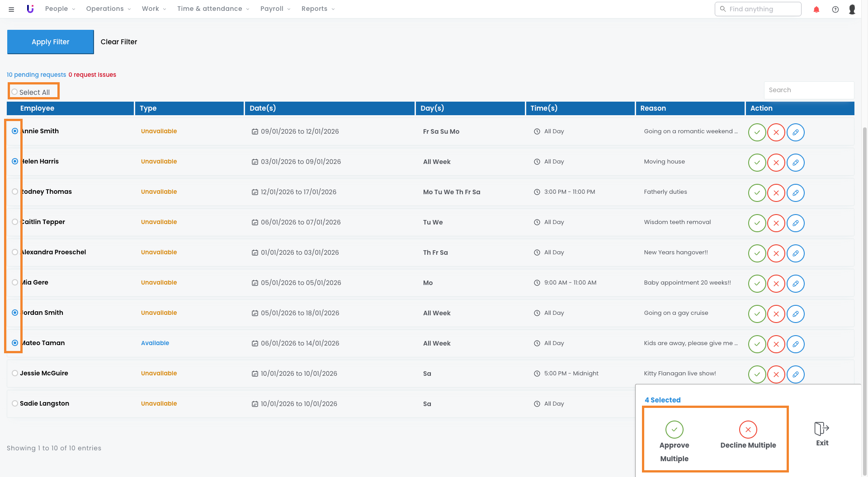Expand the Time & attendance dropdown

point(213,9)
